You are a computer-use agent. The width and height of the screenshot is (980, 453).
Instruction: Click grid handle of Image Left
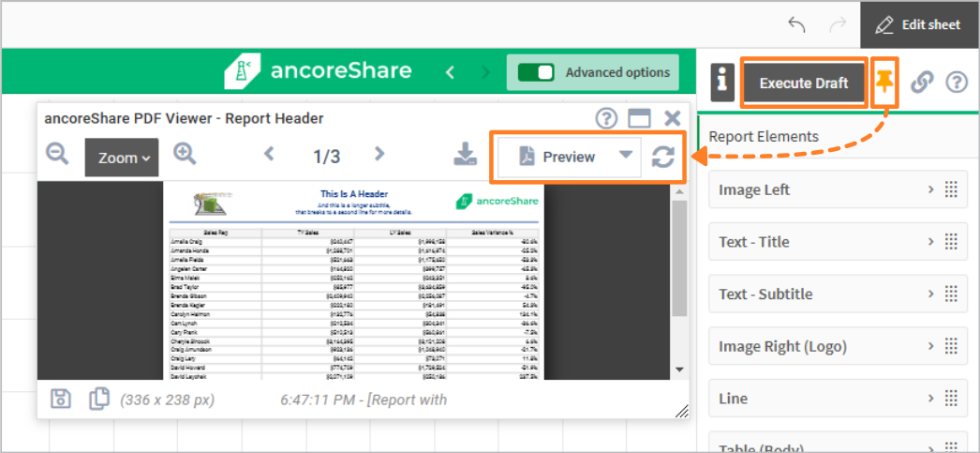pyautogui.click(x=951, y=189)
